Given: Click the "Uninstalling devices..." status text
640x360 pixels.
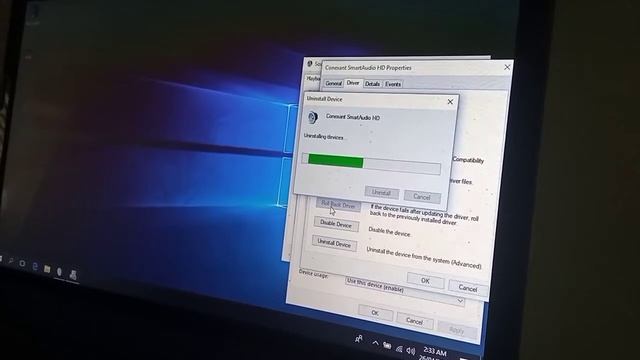Looking at the screenshot, I should pos(325,137).
